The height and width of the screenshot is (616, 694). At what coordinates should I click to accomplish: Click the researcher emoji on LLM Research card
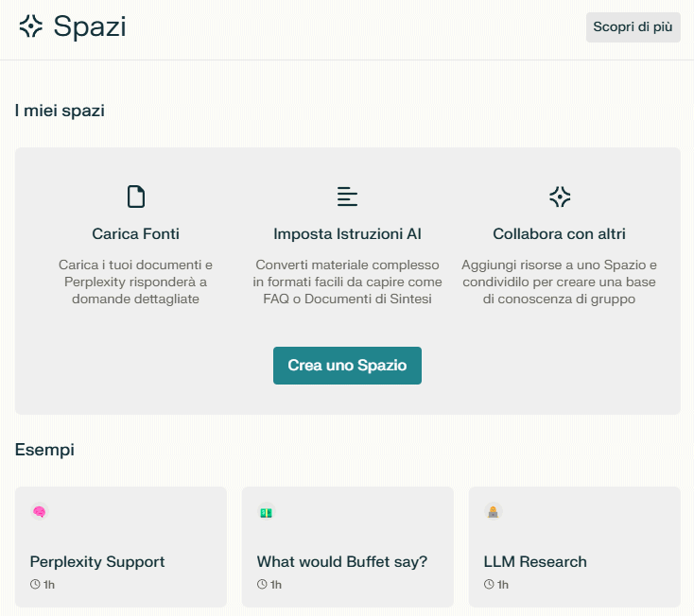493,512
